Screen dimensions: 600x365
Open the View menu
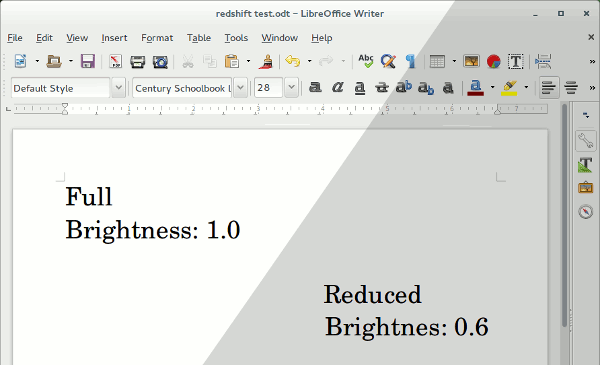(77, 38)
